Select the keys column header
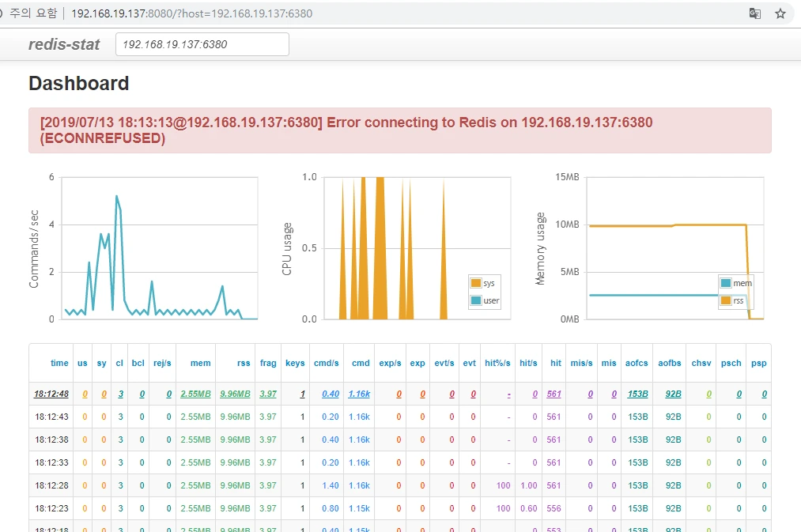The image size is (801, 532). click(x=295, y=363)
